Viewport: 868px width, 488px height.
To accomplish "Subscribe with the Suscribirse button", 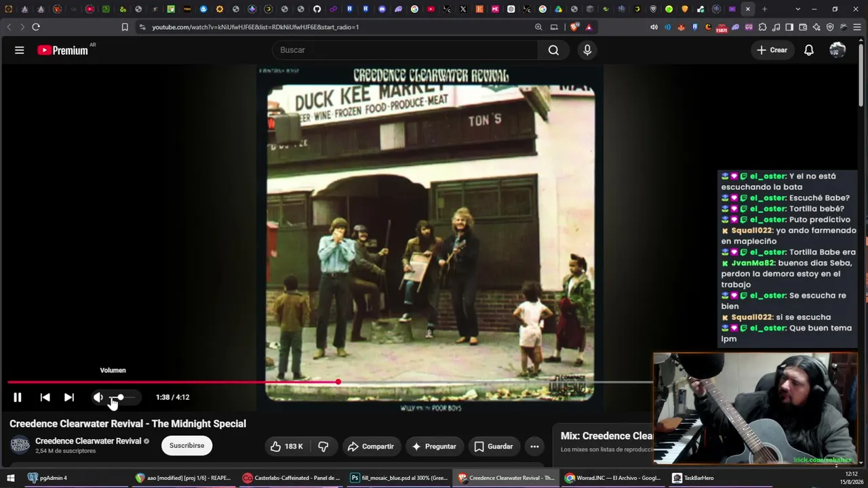I will tap(186, 445).
